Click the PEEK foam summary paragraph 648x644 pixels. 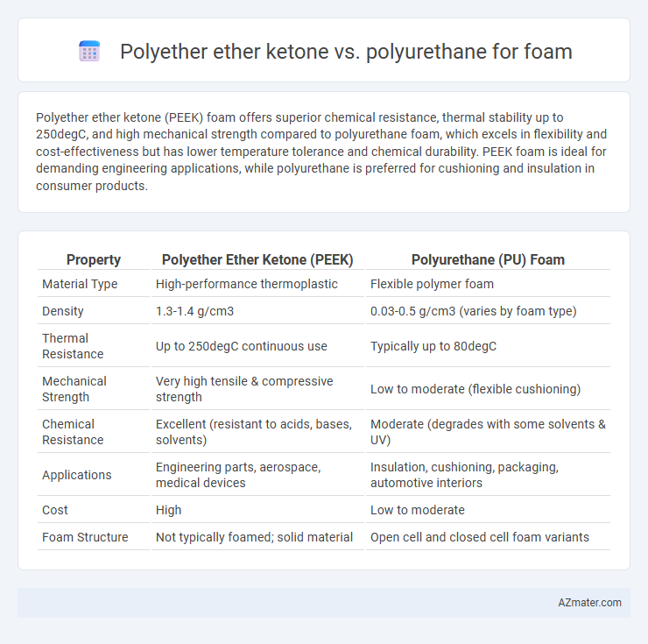pyautogui.click(x=321, y=152)
